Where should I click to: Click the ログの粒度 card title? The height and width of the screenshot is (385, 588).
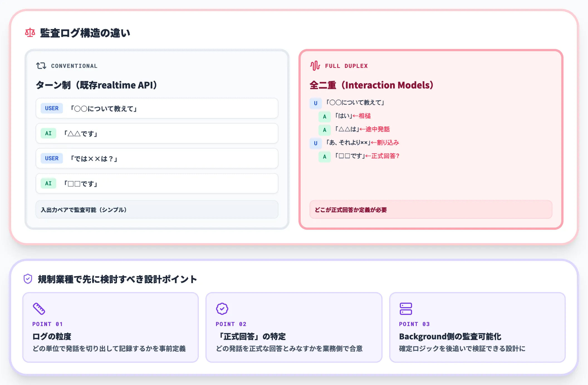[52, 336]
